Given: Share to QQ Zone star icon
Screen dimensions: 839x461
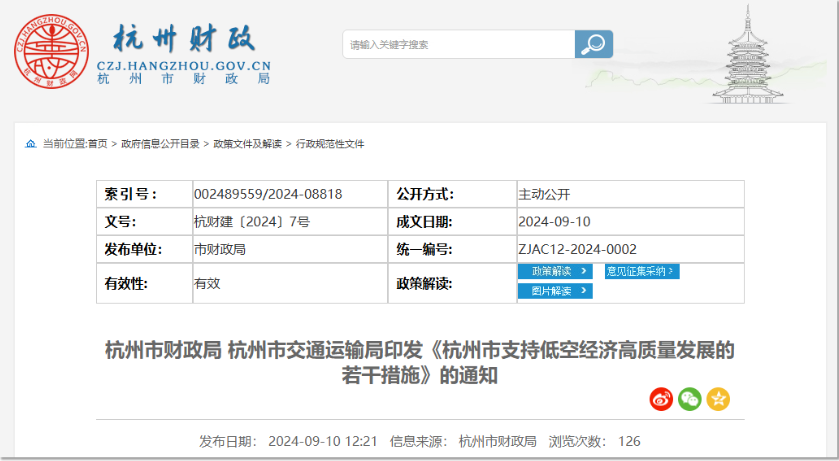Looking at the screenshot, I should [718, 399].
